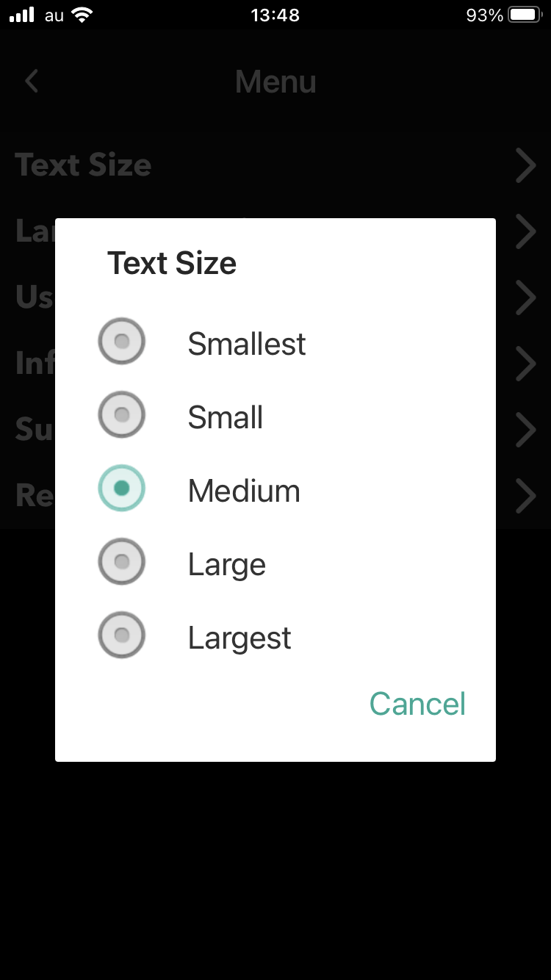551x980 pixels.
Task: Tap the Menu header title
Action: tap(275, 81)
